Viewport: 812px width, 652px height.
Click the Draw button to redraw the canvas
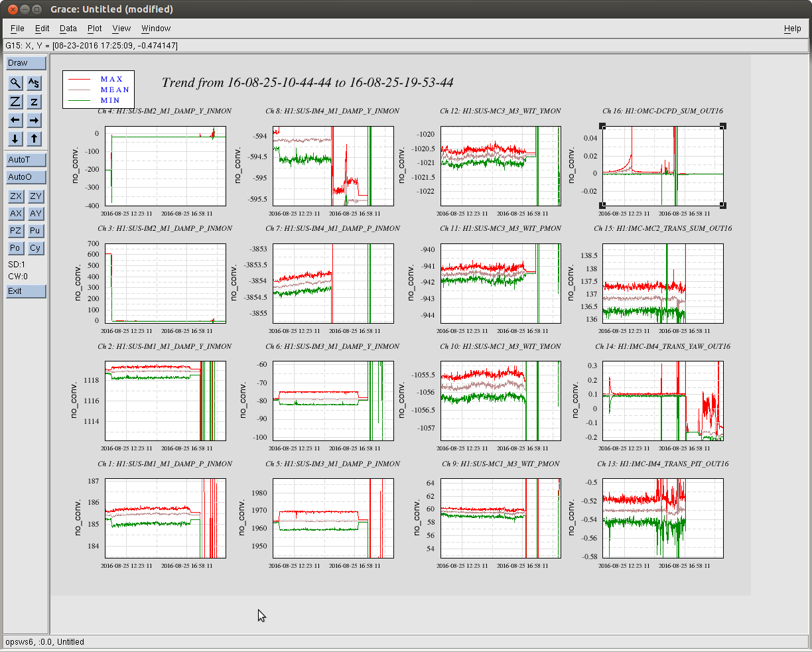tap(27, 63)
